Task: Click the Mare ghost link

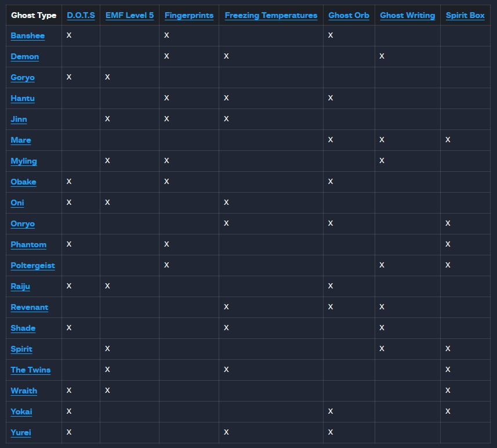Action: 21,140
